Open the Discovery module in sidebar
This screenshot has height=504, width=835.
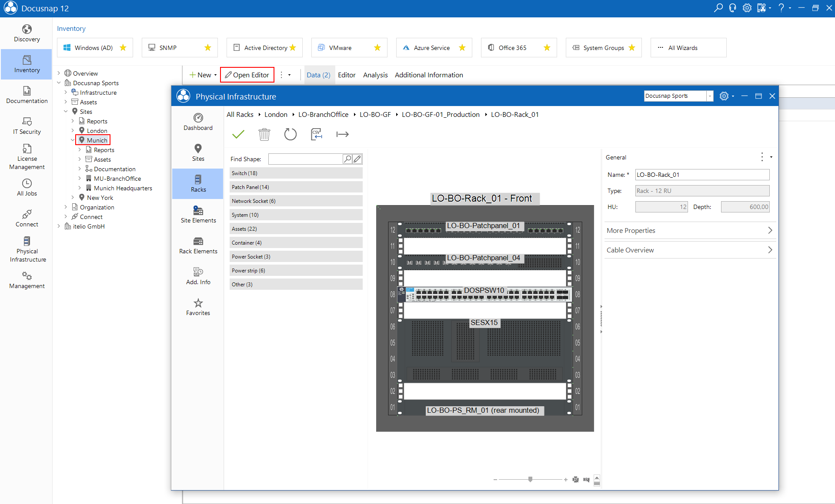[27, 33]
